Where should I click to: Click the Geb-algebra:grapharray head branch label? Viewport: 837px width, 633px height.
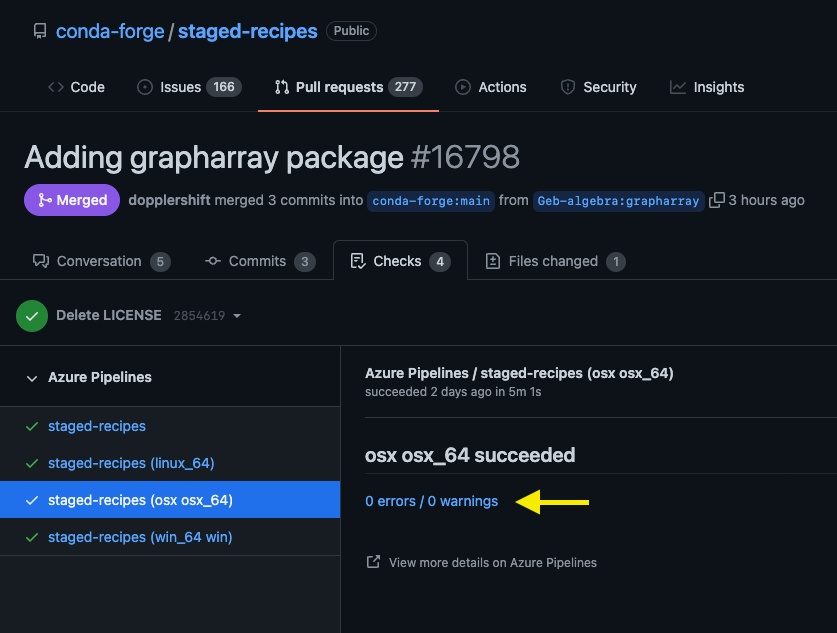[618, 201]
